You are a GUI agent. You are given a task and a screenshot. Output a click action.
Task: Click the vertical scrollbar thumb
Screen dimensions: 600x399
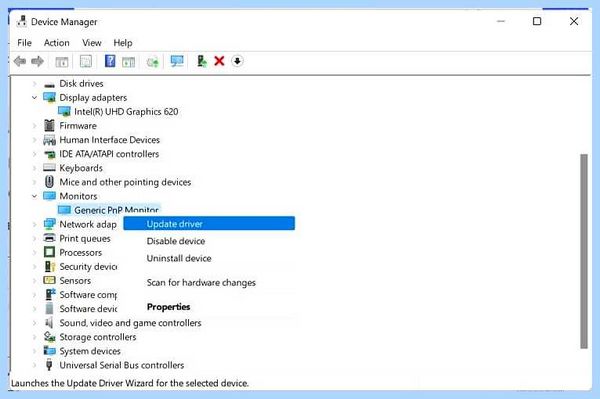(x=584, y=251)
